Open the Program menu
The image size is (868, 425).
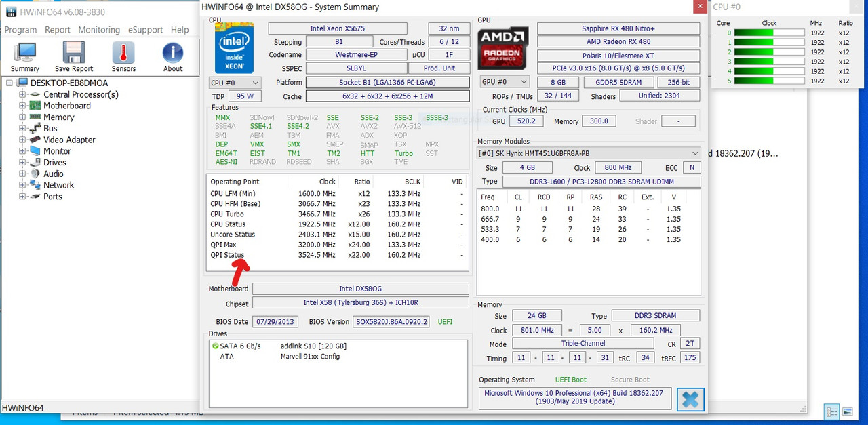pyautogui.click(x=20, y=30)
